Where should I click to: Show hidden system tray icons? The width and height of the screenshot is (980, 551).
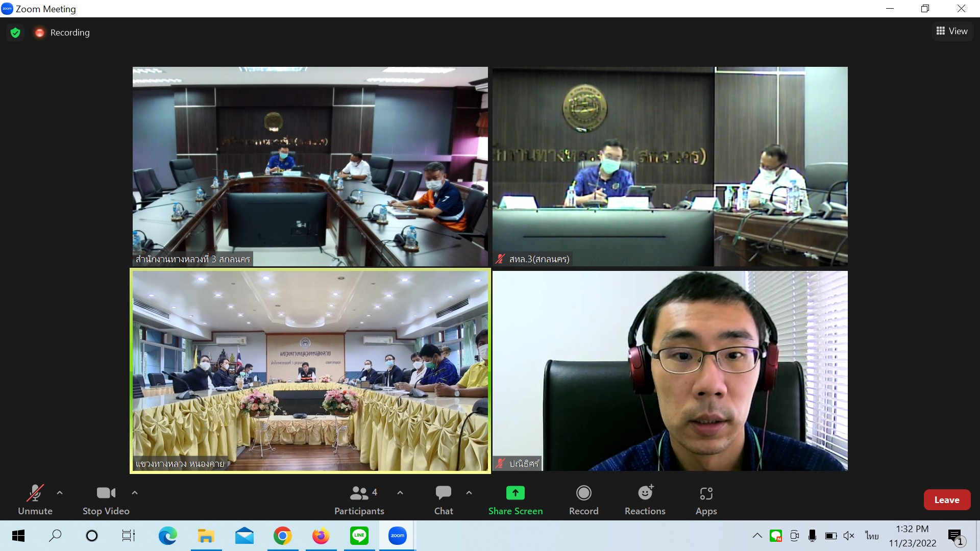[757, 536]
